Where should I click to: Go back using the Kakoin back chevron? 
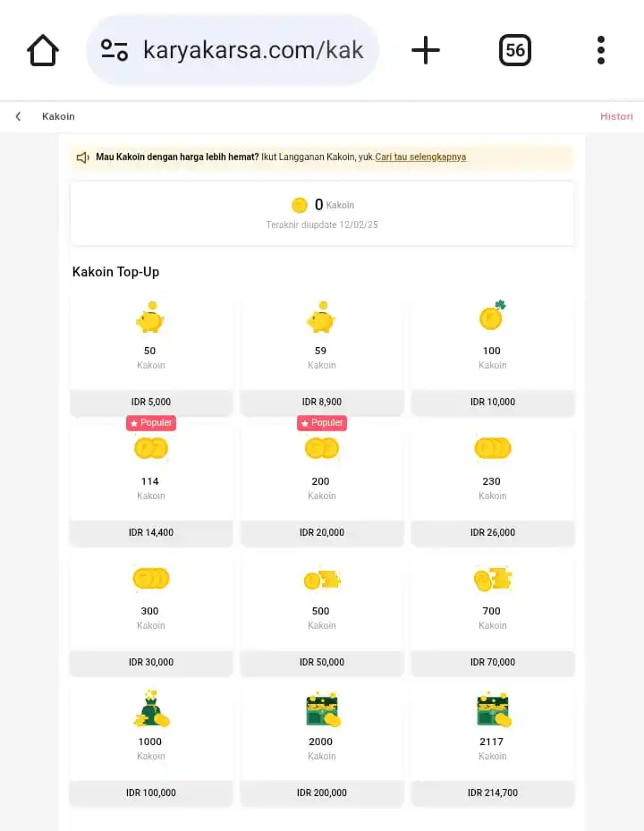point(18,116)
